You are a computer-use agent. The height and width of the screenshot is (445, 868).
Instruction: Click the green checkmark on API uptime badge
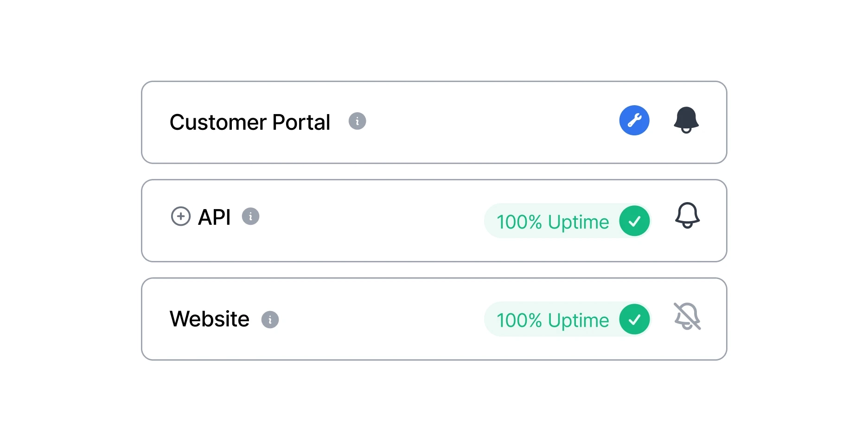pos(635,221)
